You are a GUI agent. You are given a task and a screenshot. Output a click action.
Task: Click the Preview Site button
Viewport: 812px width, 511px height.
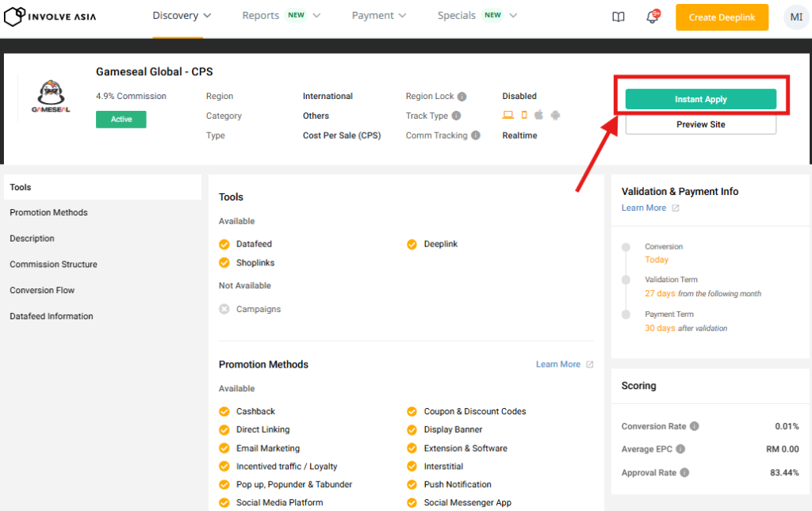(x=700, y=124)
